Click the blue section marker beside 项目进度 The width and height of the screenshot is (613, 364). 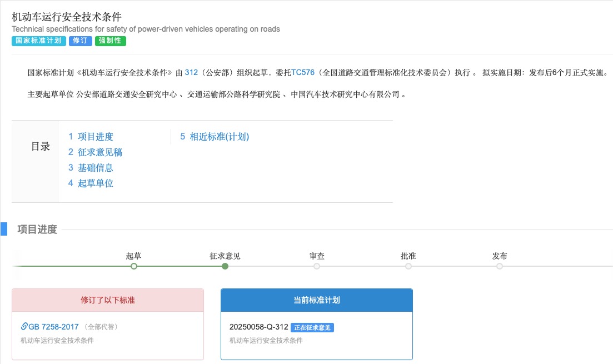pos(3,228)
